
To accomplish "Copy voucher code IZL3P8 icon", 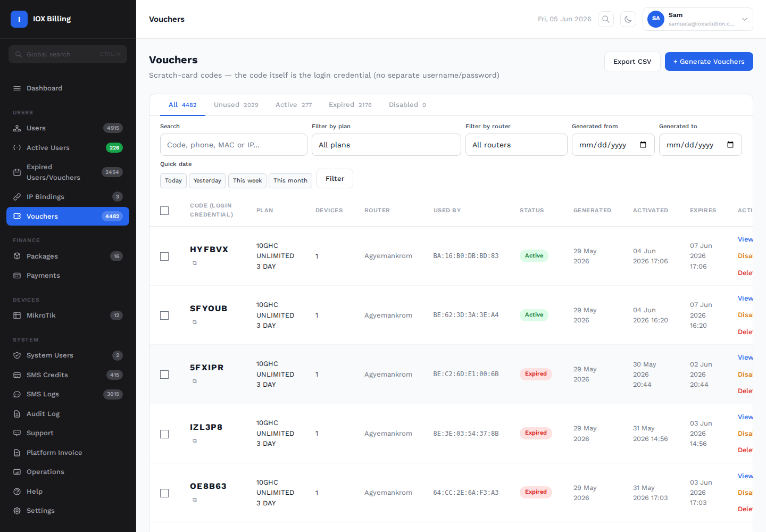I will coord(195,441).
